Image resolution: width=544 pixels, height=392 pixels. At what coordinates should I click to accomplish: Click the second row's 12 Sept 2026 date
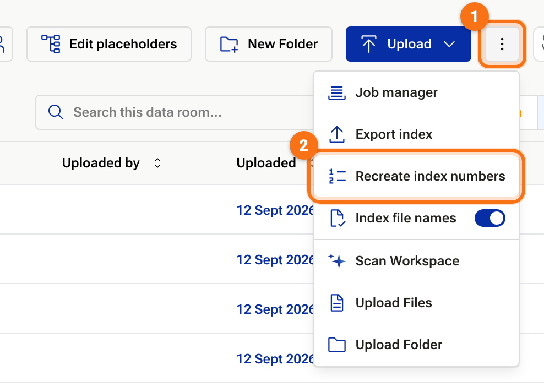(x=275, y=260)
